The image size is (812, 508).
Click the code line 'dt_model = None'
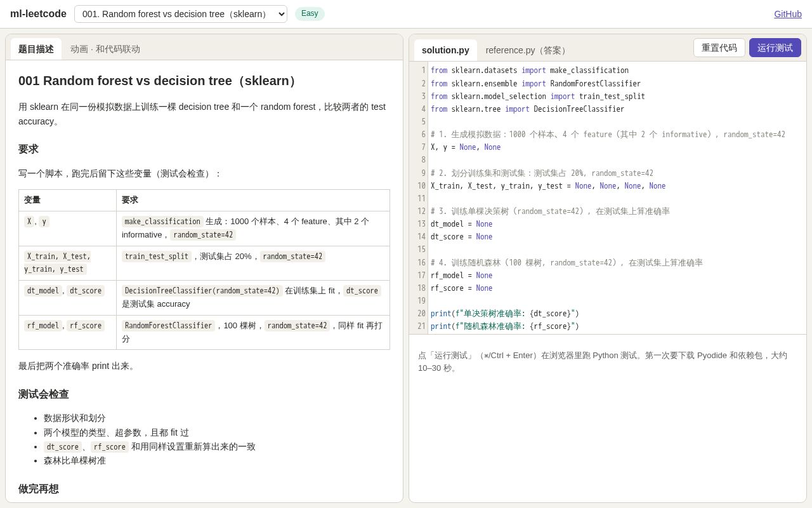pyautogui.click(x=461, y=224)
